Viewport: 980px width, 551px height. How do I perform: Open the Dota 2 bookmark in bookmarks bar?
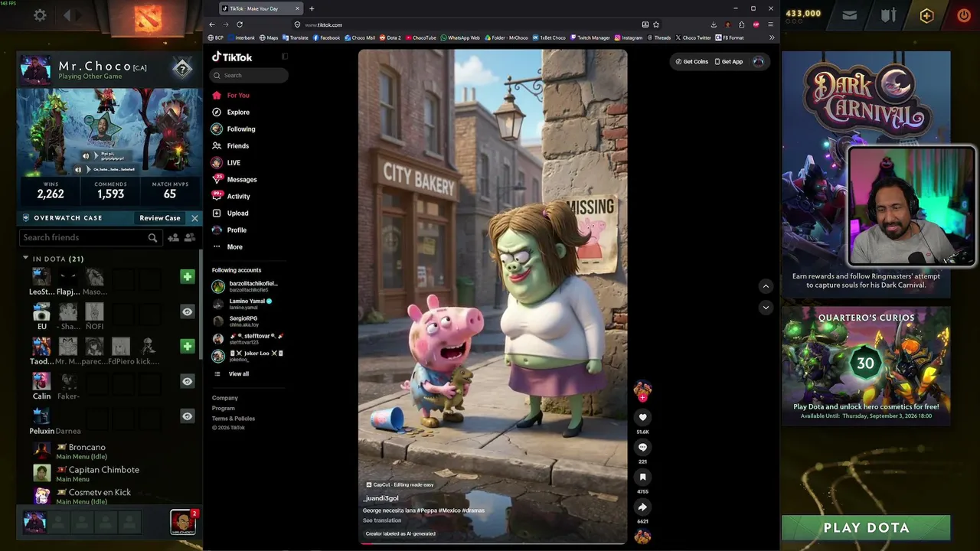tap(390, 37)
